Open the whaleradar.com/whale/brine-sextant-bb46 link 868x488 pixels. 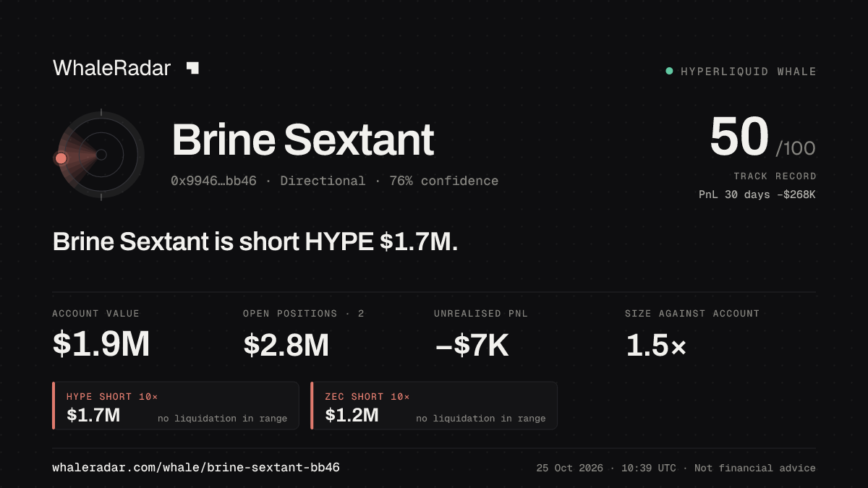196,468
